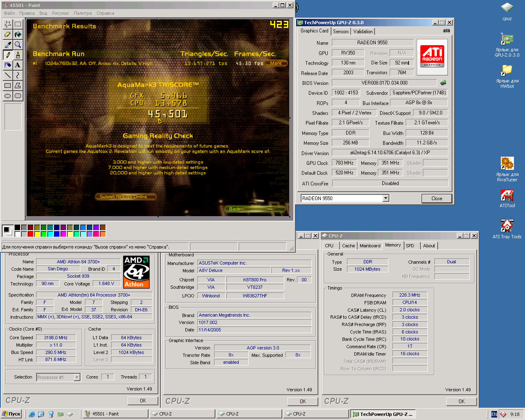Select the Pencil tool in Paint
The height and width of the screenshot is (420, 525).
pos(7,55)
